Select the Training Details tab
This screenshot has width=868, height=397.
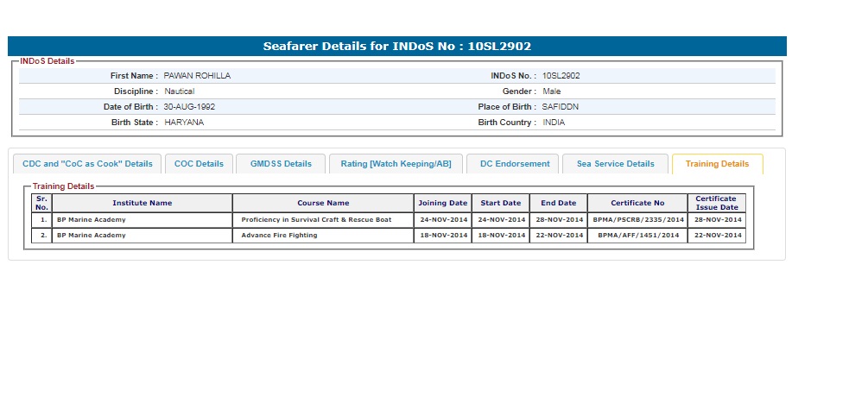[718, 164]
